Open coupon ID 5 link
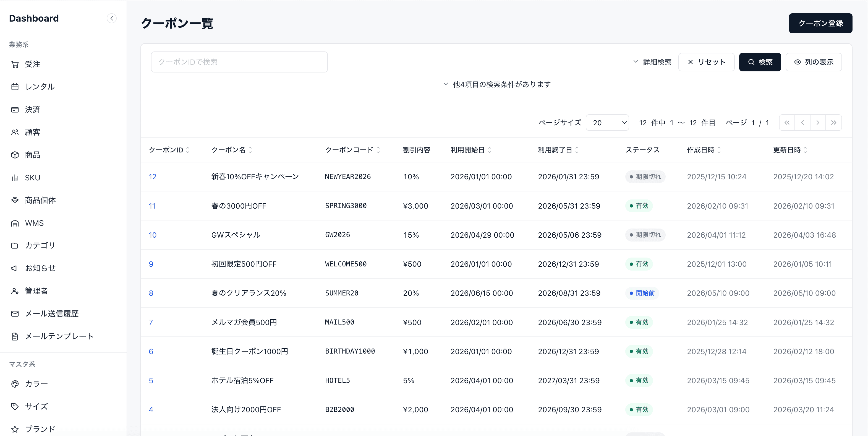The image size is (868, 436). pyautogui.click(x=151, y=380)
